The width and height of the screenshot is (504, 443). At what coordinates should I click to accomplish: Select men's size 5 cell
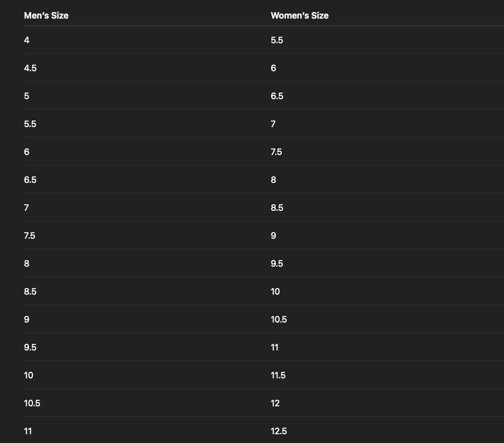click(27, 96)
